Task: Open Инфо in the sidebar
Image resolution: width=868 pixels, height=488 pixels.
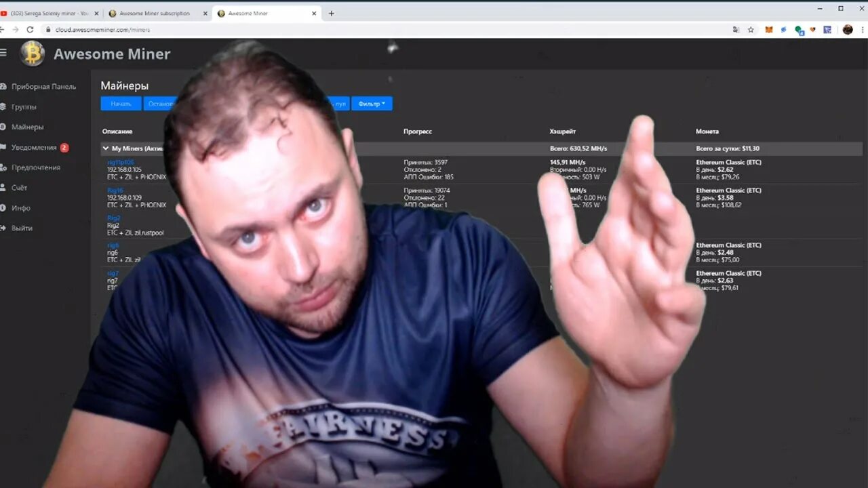Action: point(20,208)
